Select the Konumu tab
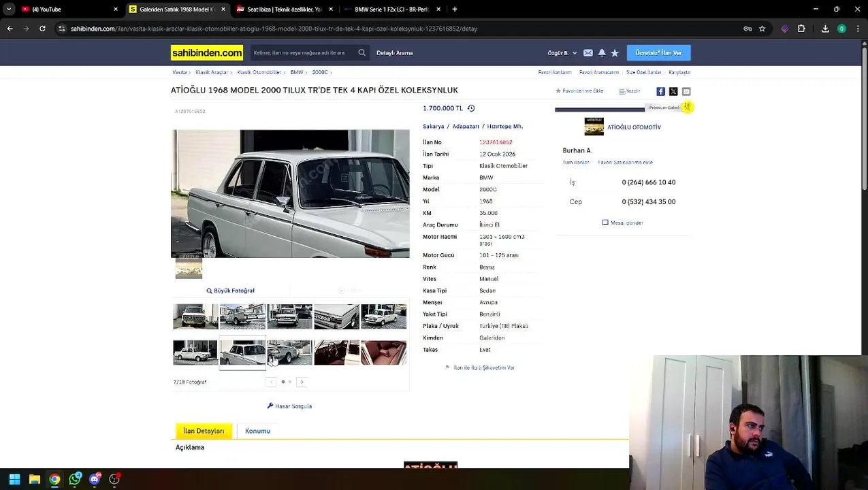This screenshot has width=868, height=490. point(258,431)
